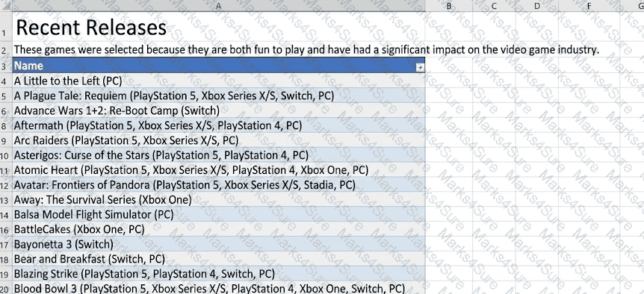Select the 'BattleCakes (Xbox One, PC)' cell
This screenshot has width=644, height=294.
(x=218, y=229)
